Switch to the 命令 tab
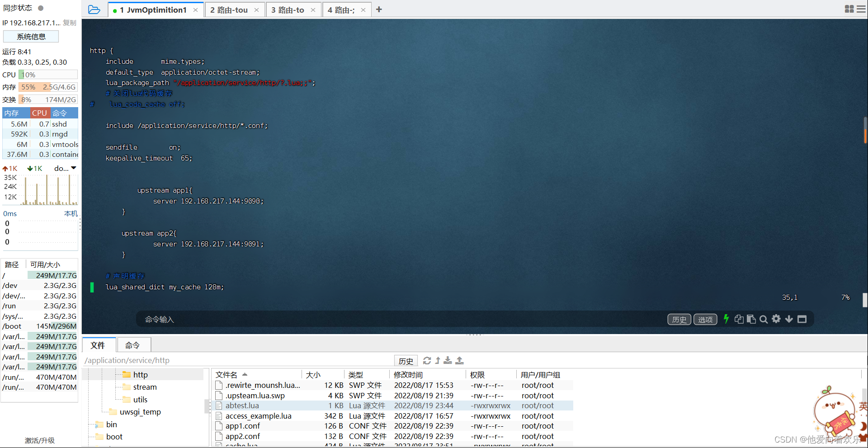 [x=133, y=345]
